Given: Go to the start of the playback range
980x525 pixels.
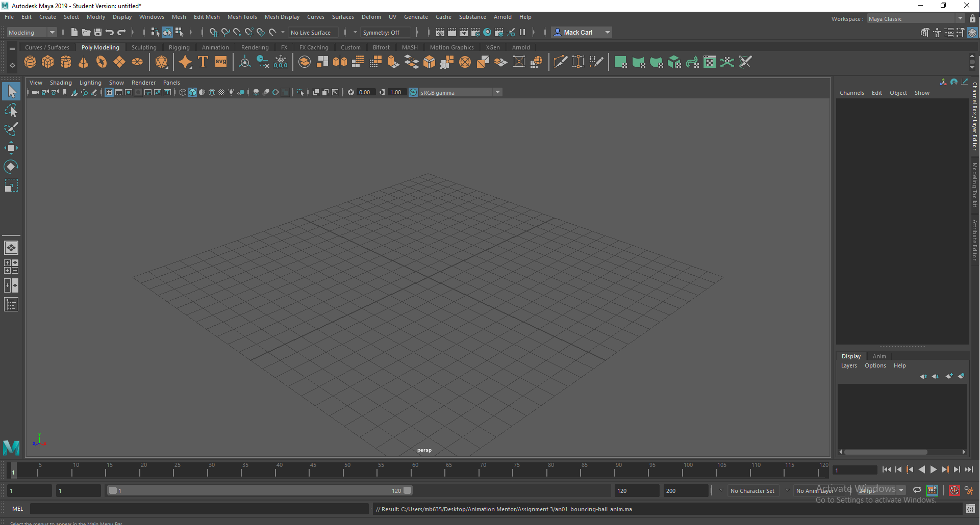Looking at the screenshot, I should 887,469.
